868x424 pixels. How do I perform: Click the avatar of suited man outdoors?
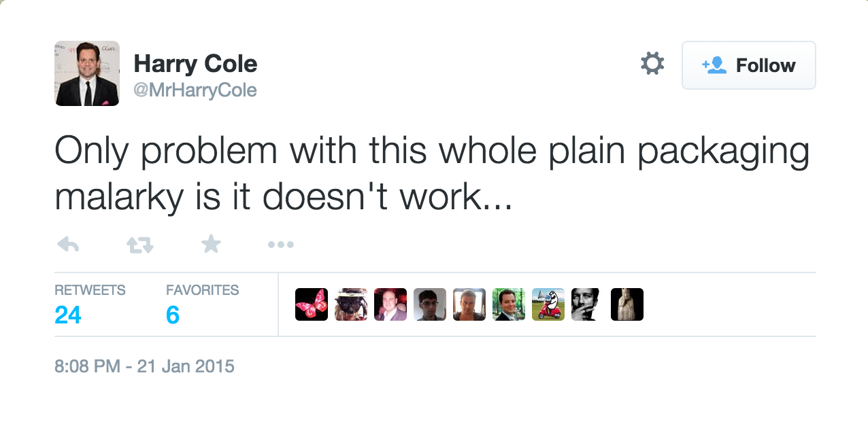[509, 304]
